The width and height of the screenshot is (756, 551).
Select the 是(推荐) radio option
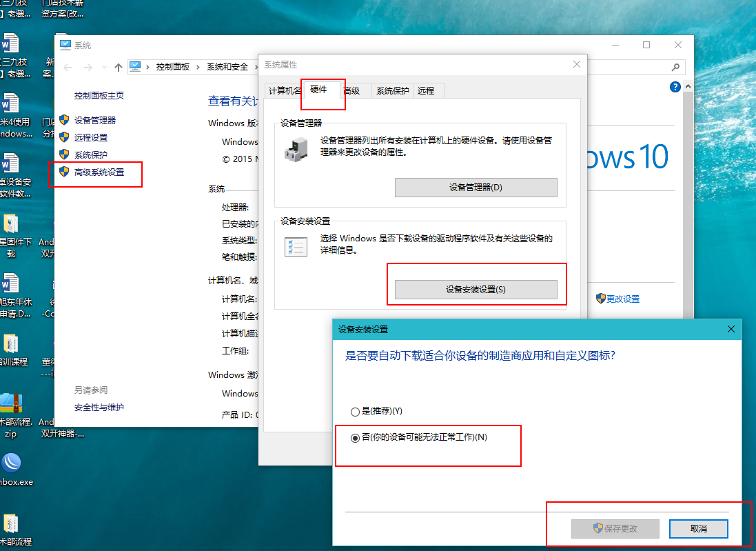[355, 412]
